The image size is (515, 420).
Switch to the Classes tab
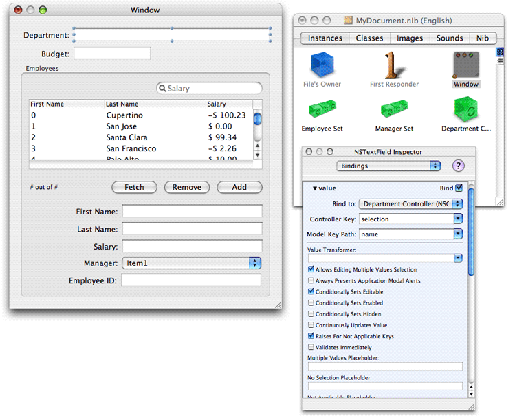369,38
